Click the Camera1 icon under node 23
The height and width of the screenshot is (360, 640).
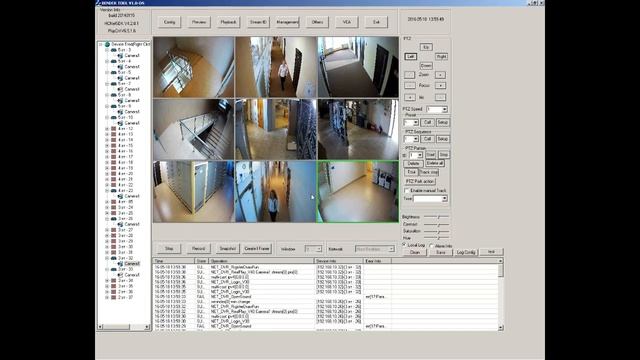click(x=120, y=196)
